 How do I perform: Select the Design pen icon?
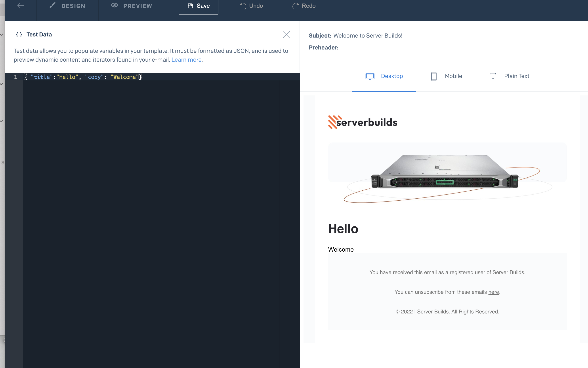pyautogui.click(x=52, y=5)
